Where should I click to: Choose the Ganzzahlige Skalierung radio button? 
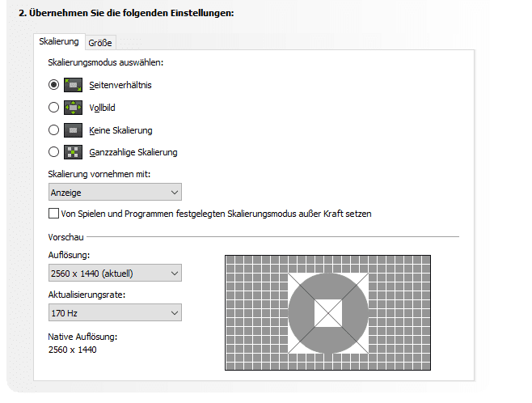pyautogui.click(x=53, y=152)
